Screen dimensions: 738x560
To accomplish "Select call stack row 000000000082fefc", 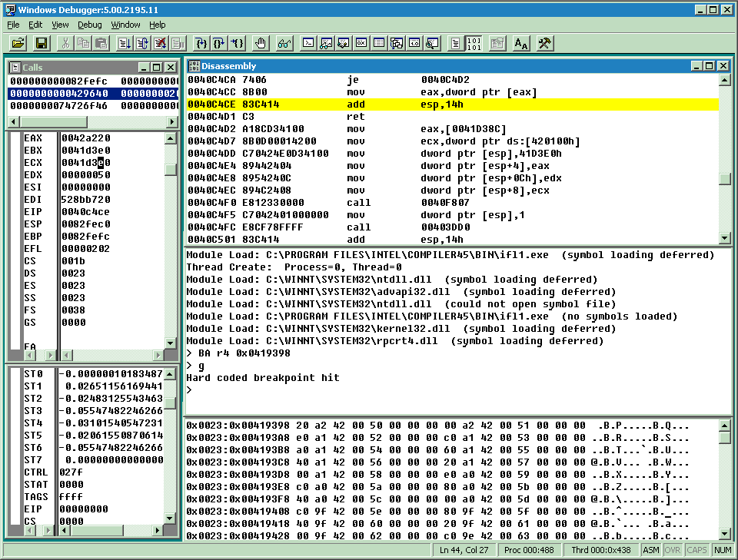I will (93, 81).
